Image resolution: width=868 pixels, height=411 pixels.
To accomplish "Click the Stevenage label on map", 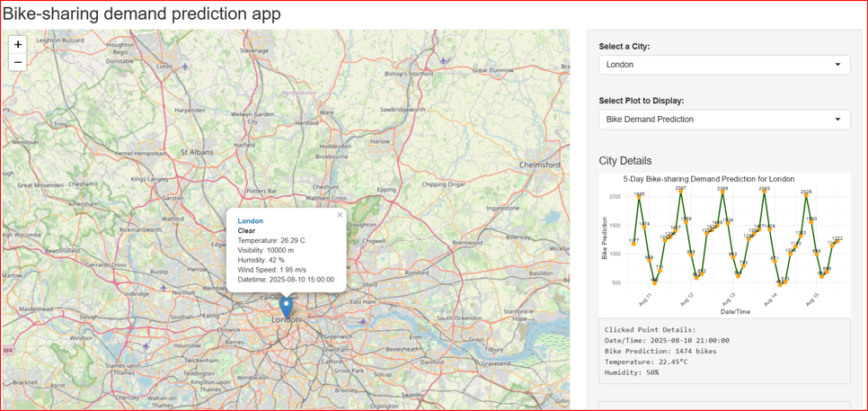I will pos(254,50).
